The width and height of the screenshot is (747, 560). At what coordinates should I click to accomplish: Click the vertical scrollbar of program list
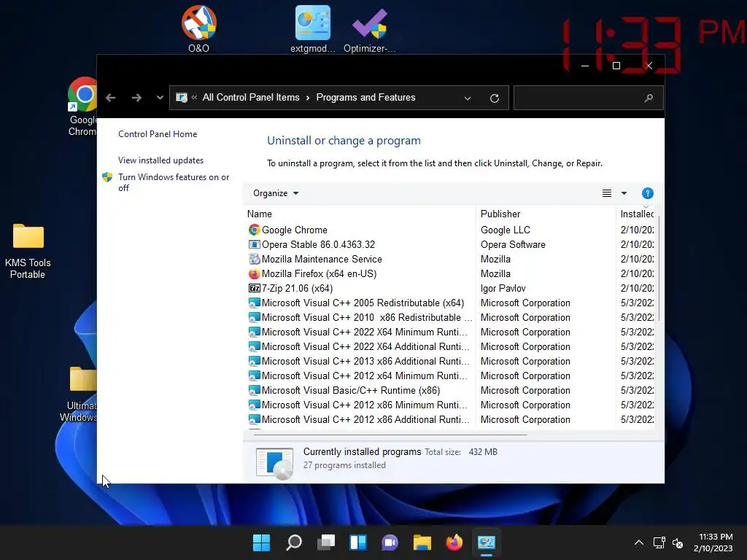(x=659, y=269)
